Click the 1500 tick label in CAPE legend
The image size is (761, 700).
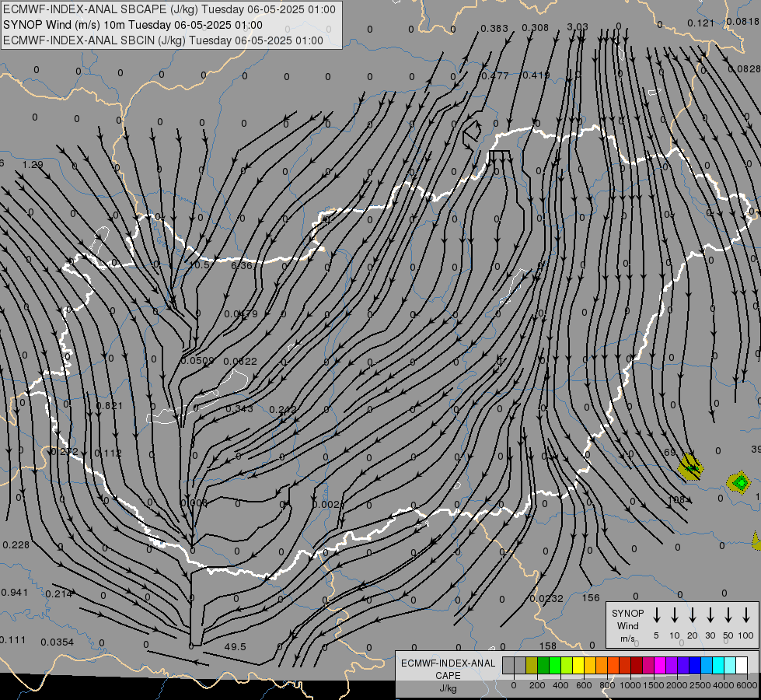coord(653,685)
